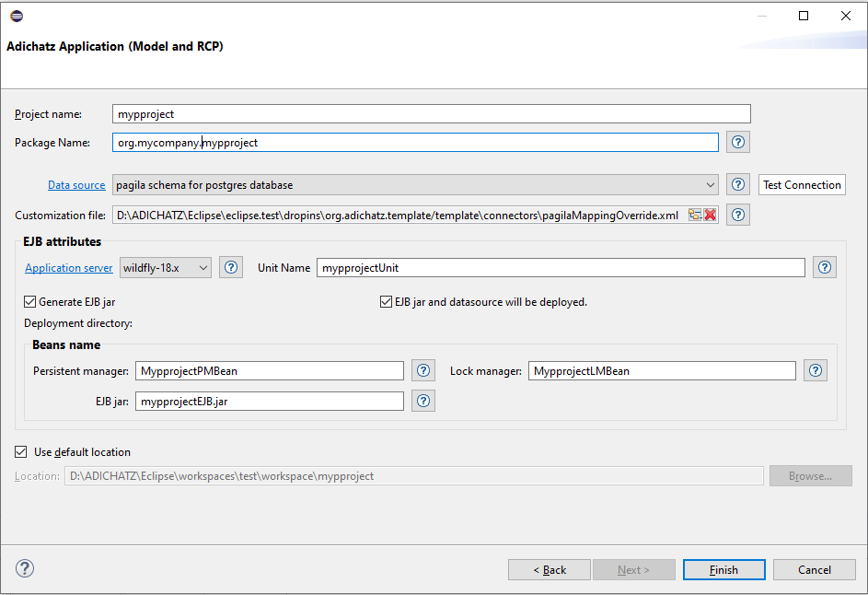Click the help icon beside Package Name
This screenshot has height=595, width=868.
(x=738, y=143)
